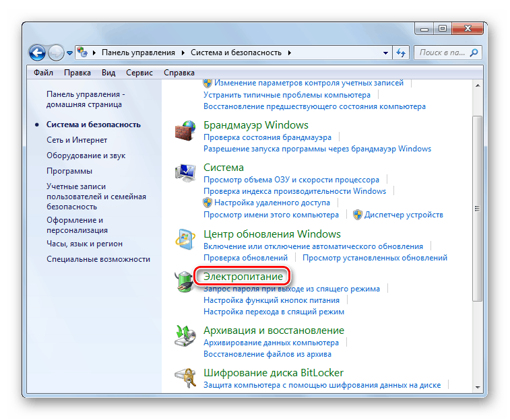510x420 pixels.
Task: Click the scrollbar up arrow
Action: point(478,85)
